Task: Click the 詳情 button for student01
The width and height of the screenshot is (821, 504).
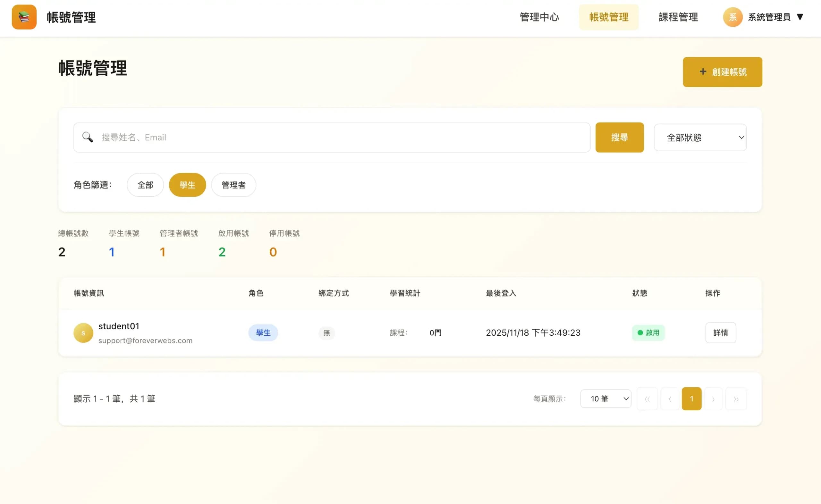Action: tap(720, 332)
